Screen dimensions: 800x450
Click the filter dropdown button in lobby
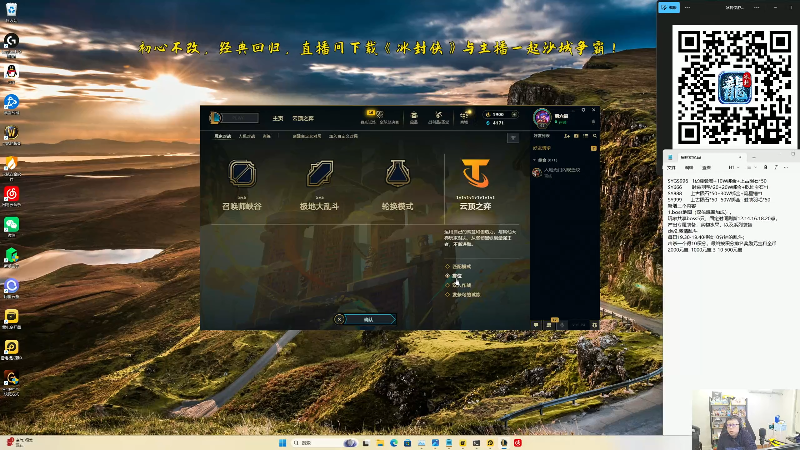click(x=513, y=138)
